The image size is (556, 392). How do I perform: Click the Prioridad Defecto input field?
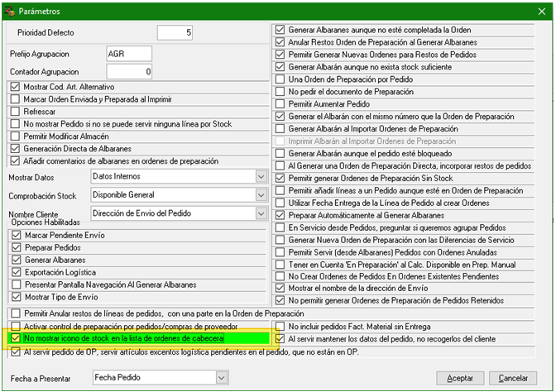point(175,32)
